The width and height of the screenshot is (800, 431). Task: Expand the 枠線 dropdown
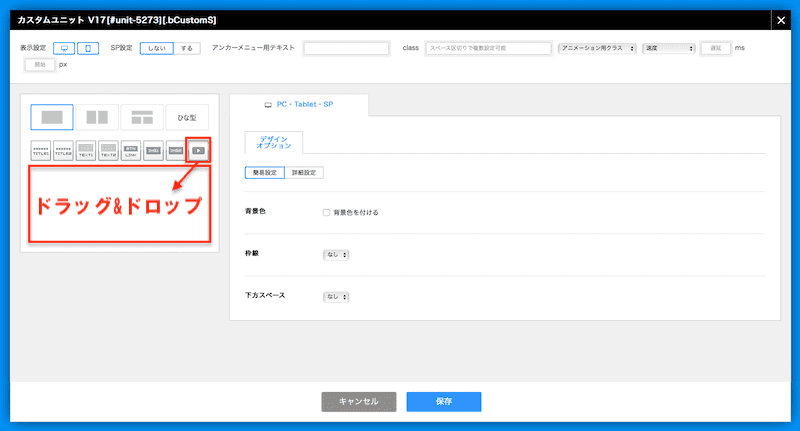pyautogui.click(x=336, y=255)
